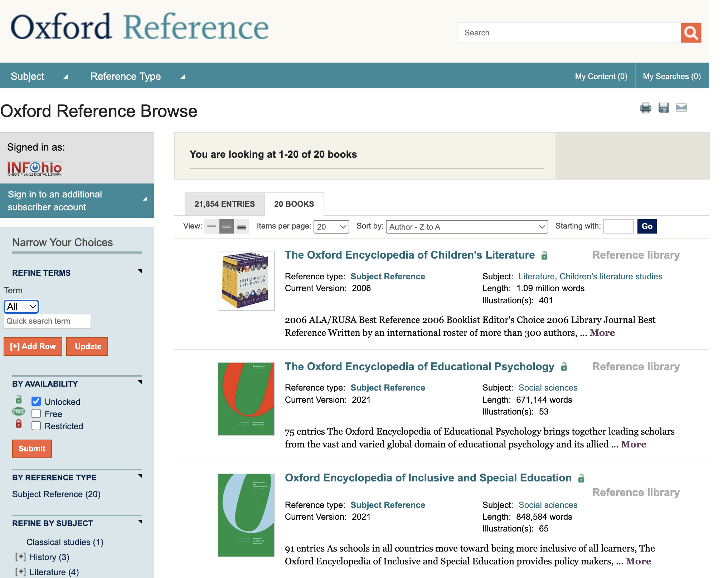Switch to the detailed three-line view icon

[x=242, y=226]
